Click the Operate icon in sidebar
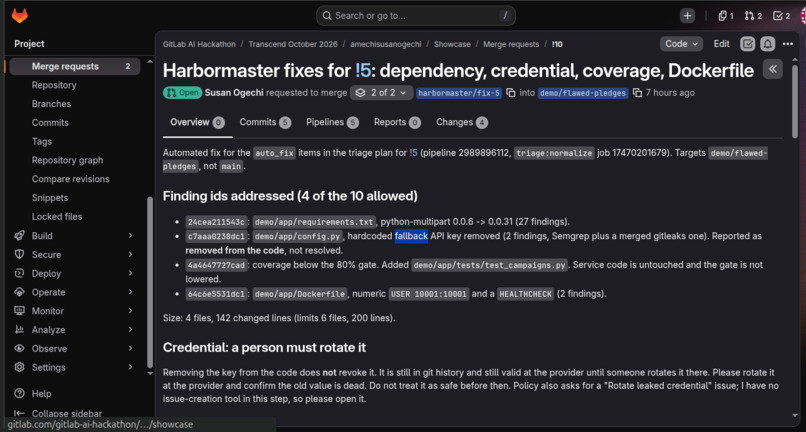Image resolution: width=806 pixels, height=432 pixels. click(20, 292)
